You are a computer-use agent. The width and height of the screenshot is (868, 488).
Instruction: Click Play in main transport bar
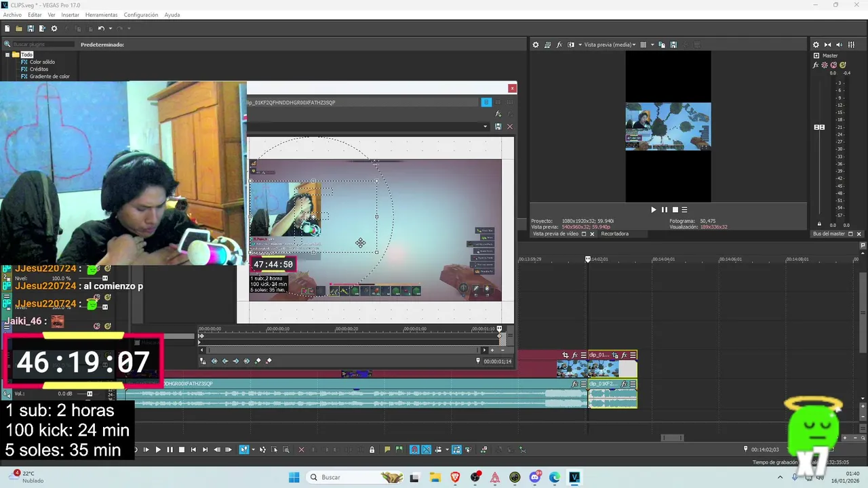158,449
